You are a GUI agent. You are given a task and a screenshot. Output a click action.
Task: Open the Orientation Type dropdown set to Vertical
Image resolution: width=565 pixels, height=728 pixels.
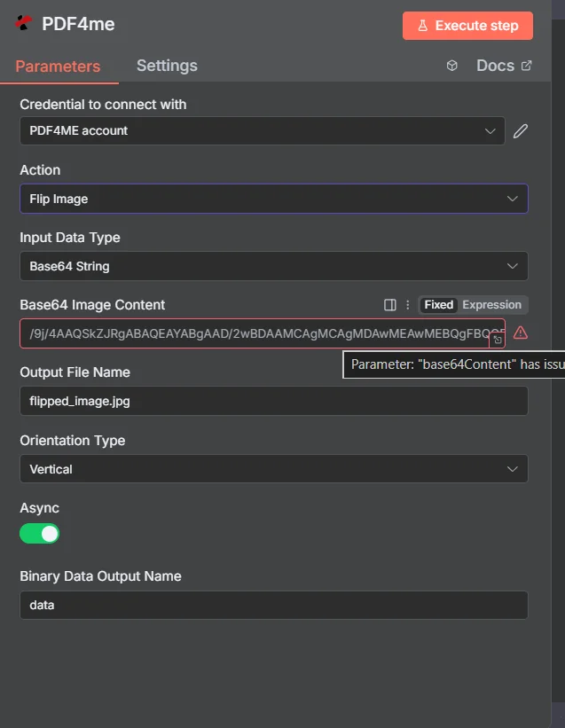click(x=274, y=469)
